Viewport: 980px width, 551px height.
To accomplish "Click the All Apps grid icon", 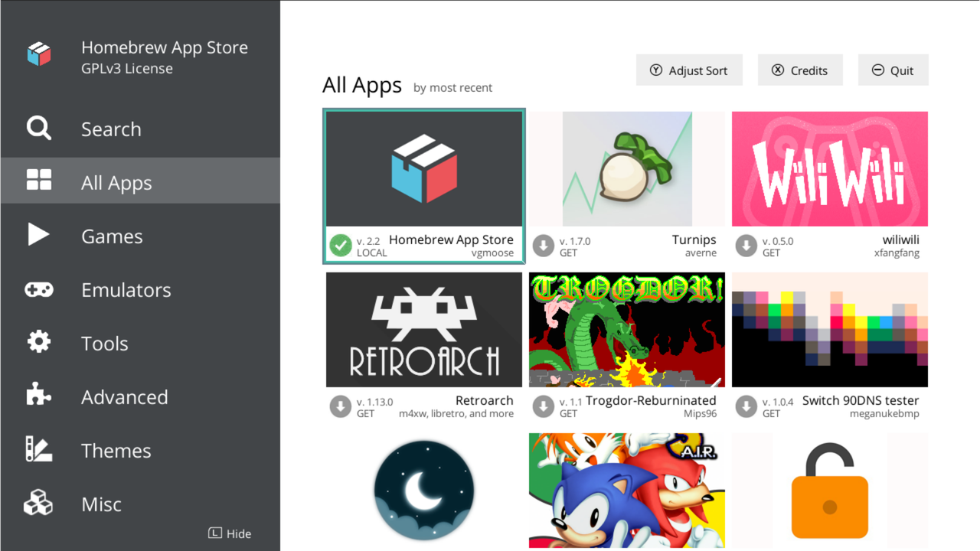I will click(x=39, y=180).
